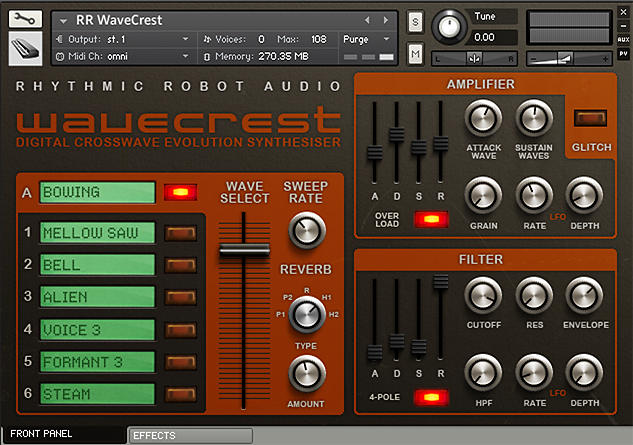Close the instrument with X button
633x445 pixels.
point(623,12)
